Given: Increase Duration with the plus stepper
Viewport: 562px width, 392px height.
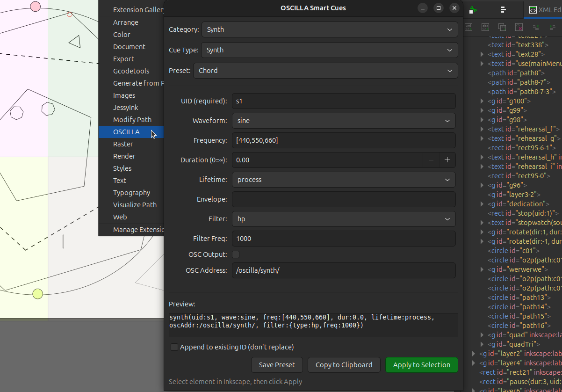Looking at the screenshot, I should [x=447, y=160].
